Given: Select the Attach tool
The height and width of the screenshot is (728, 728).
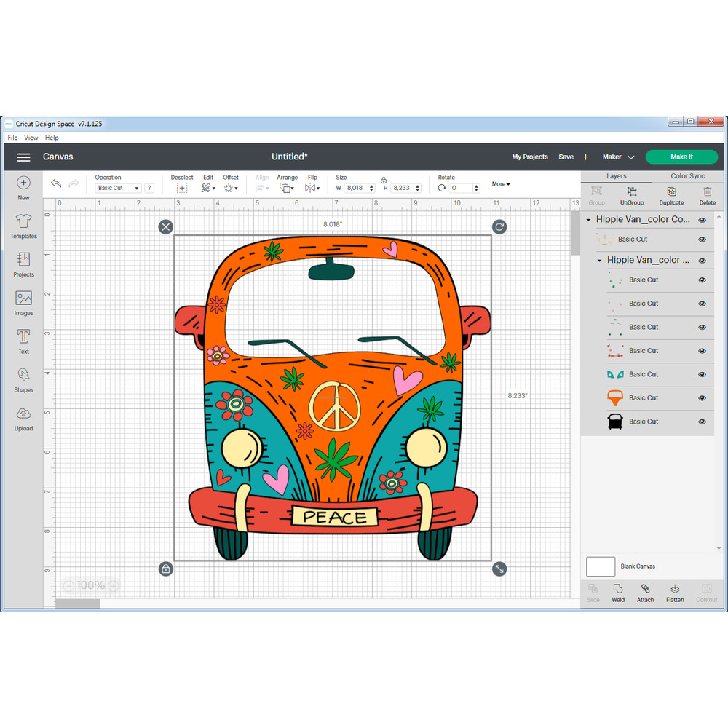Looking at the screenshot, I should 645,593.
